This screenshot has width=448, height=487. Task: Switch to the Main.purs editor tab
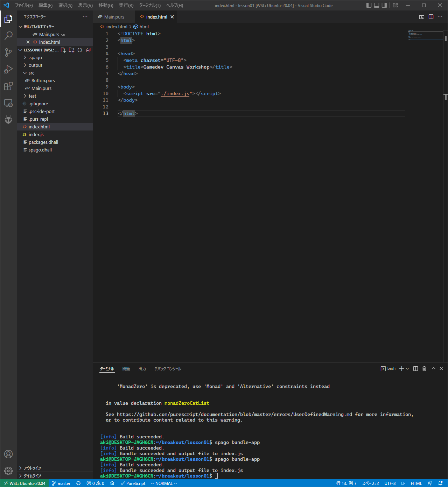click(x=114, y=17)
